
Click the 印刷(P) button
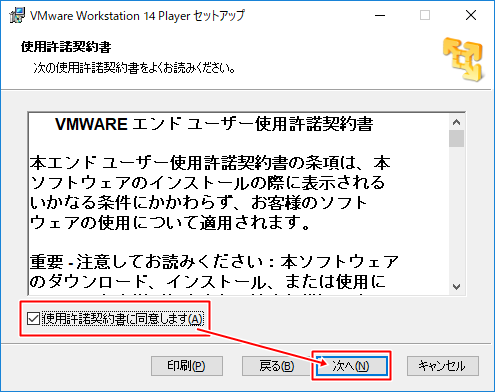187,366
